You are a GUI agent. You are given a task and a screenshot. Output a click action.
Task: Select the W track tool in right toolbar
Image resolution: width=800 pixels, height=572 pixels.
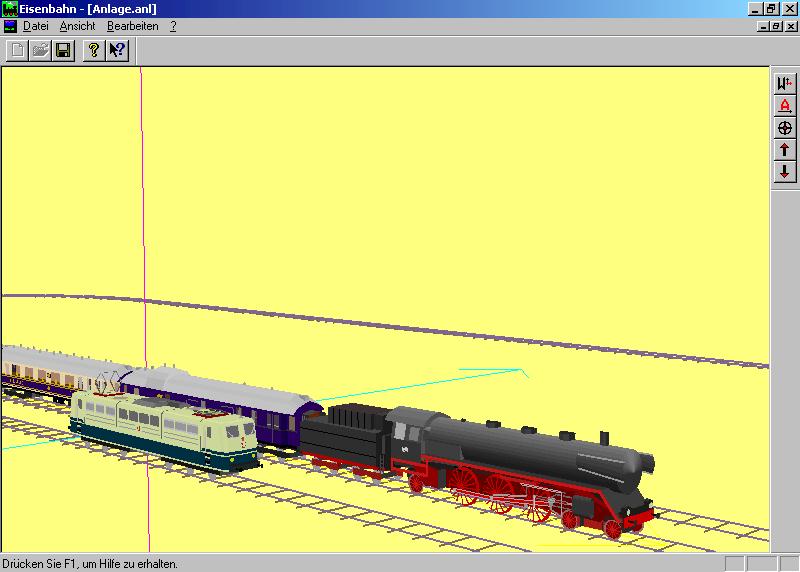point(784,83)
